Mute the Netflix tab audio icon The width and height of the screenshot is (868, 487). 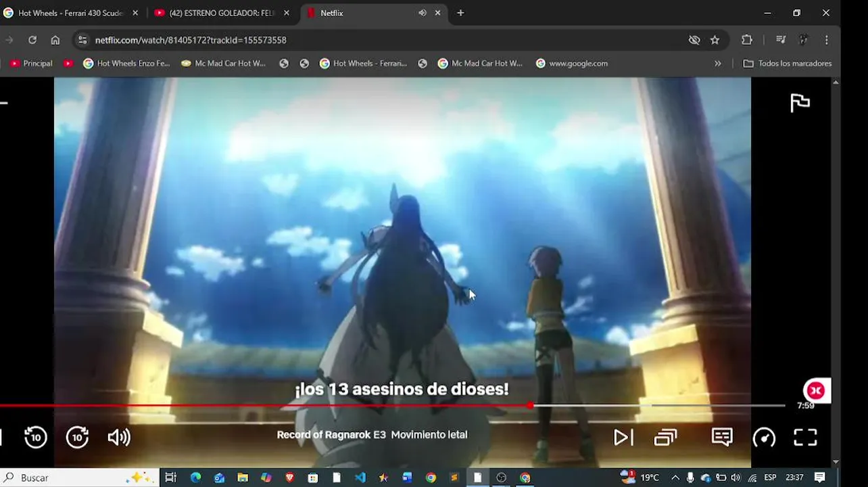pyautogui.click(x=423, y=13)
